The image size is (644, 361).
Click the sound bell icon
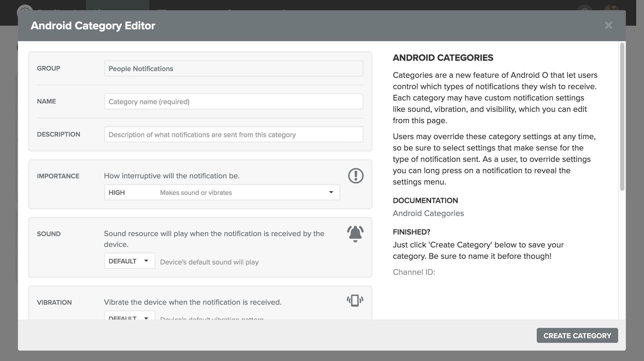point(355,234)
